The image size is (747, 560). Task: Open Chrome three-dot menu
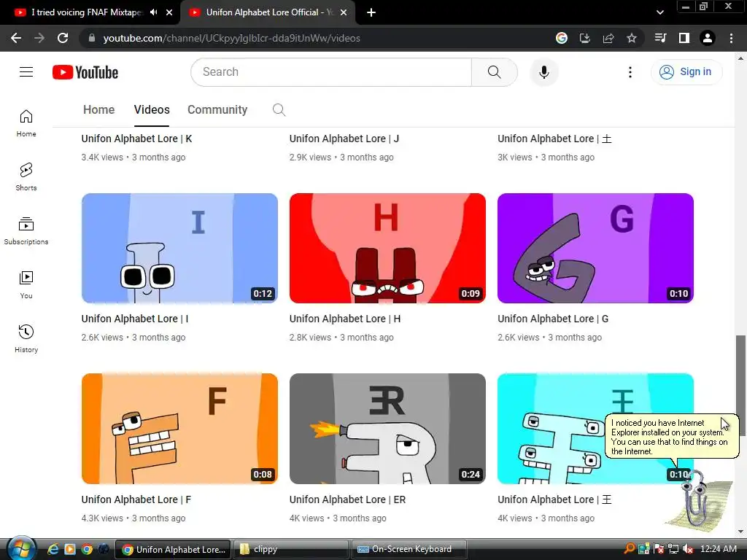click(731, 38)
